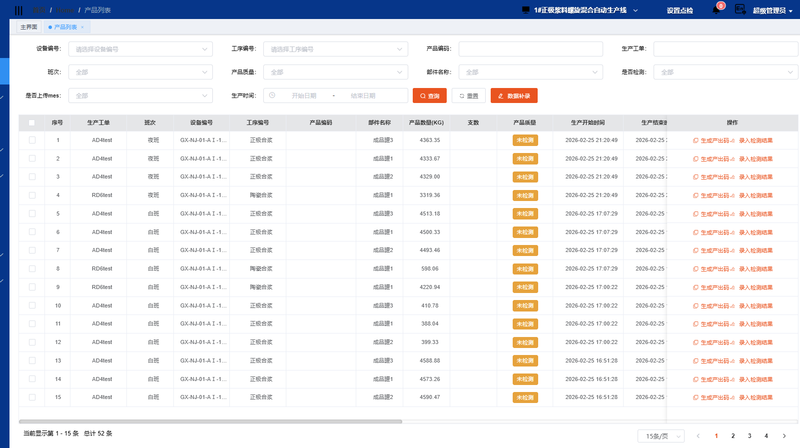Click the calendar icon in 生产时间 field
This screenshot has height=448, width=800.
click(271, 96)
